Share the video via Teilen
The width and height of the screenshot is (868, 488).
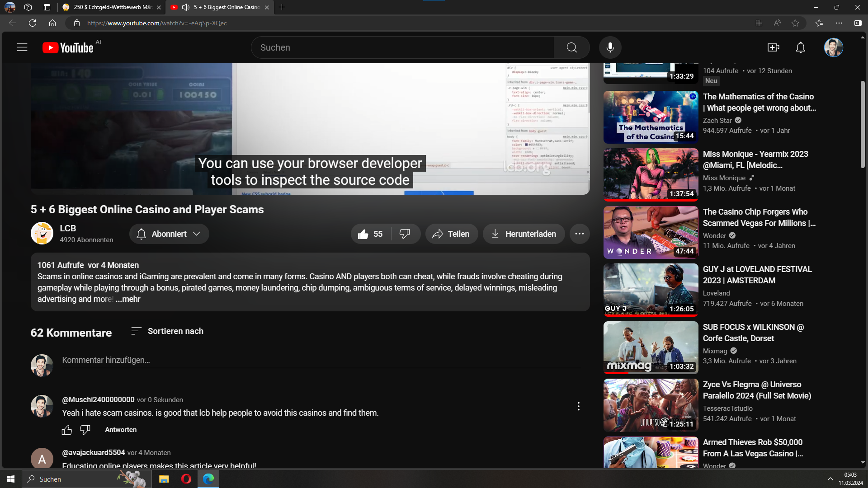451,234
